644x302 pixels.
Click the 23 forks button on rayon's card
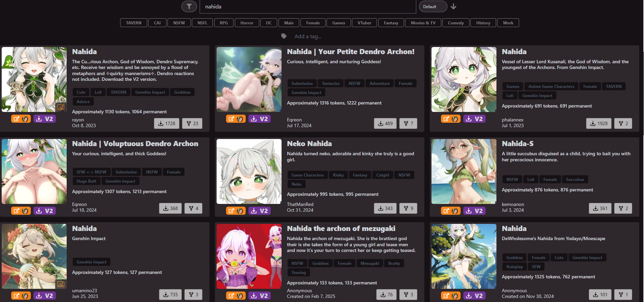pos(192,123)
